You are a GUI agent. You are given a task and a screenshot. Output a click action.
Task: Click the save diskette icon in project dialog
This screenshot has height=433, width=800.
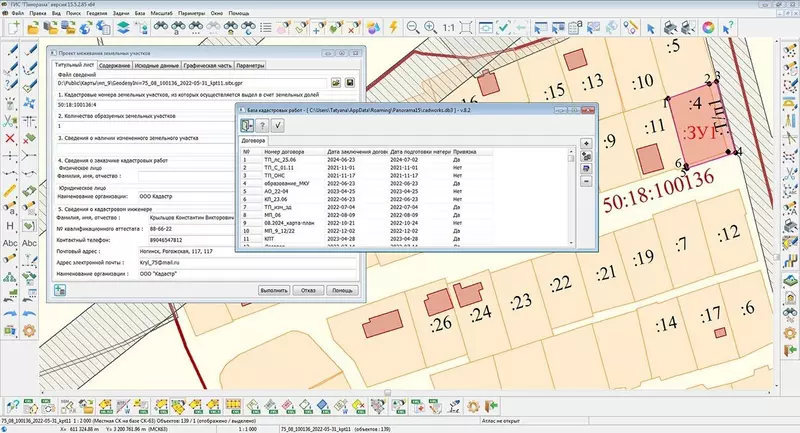[x=351, y=83]
